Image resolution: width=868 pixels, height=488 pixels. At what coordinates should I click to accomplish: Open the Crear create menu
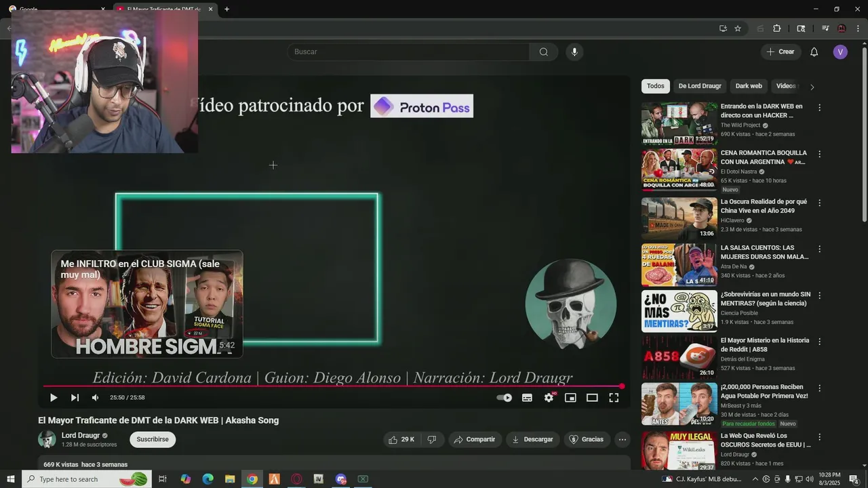pos(781,52)
